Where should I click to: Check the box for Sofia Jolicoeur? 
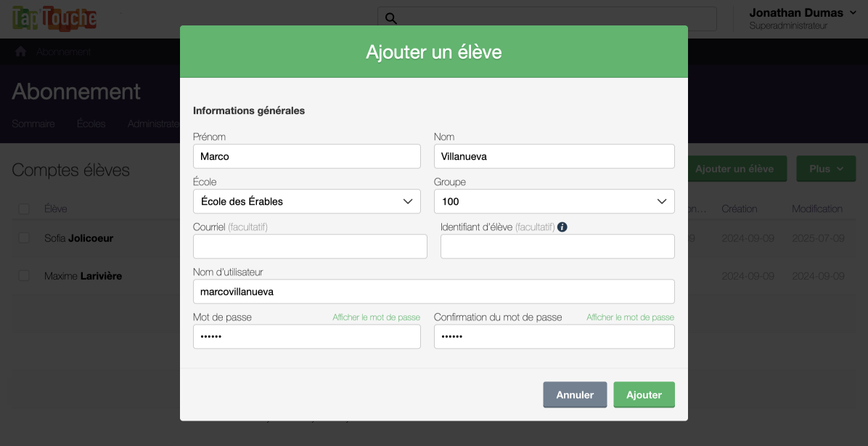[x=25, y=238]
